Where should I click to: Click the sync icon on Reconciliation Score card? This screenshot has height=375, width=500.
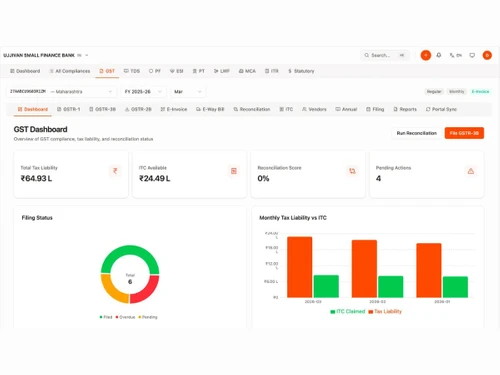(x=352, y=171)
